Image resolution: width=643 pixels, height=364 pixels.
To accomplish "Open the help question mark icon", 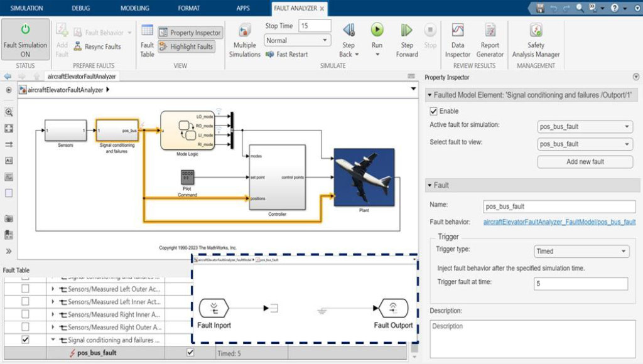I will [x=614, y=8].
